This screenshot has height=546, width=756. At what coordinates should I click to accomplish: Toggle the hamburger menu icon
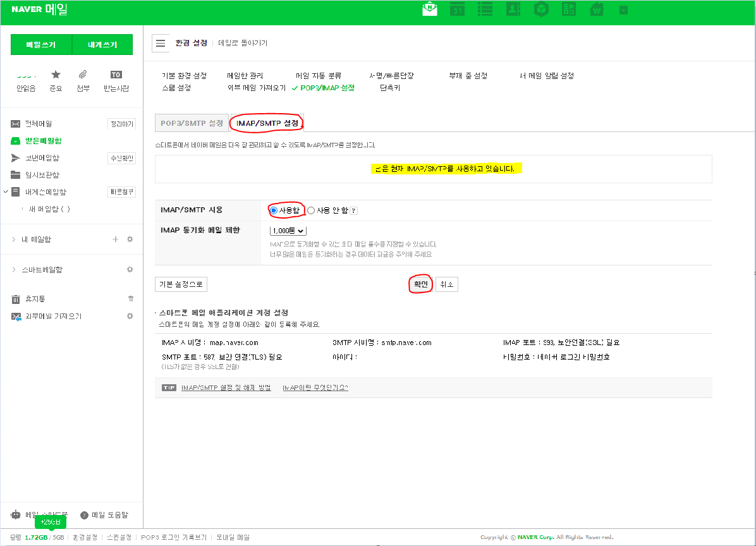161,44
